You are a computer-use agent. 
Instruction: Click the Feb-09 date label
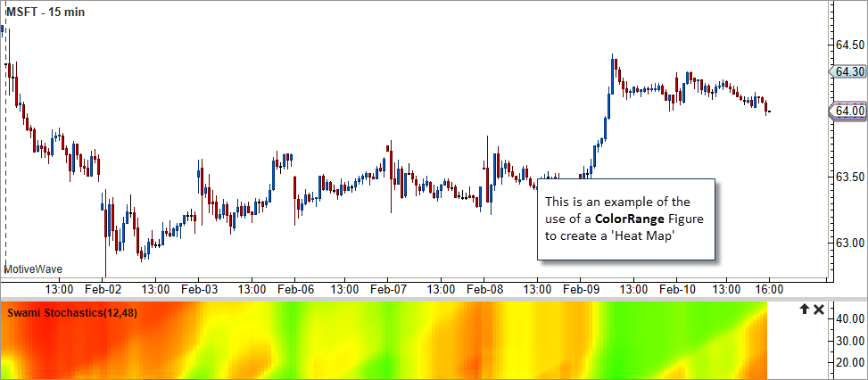coord(581,289)
